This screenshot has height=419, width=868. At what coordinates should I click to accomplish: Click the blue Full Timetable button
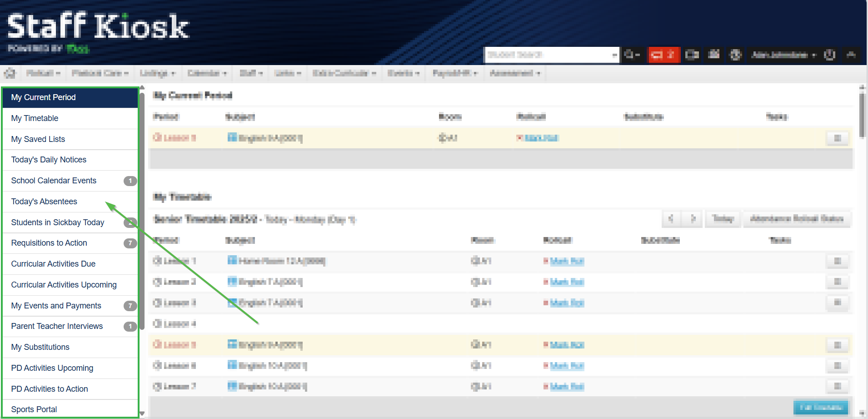click(820, 408)
